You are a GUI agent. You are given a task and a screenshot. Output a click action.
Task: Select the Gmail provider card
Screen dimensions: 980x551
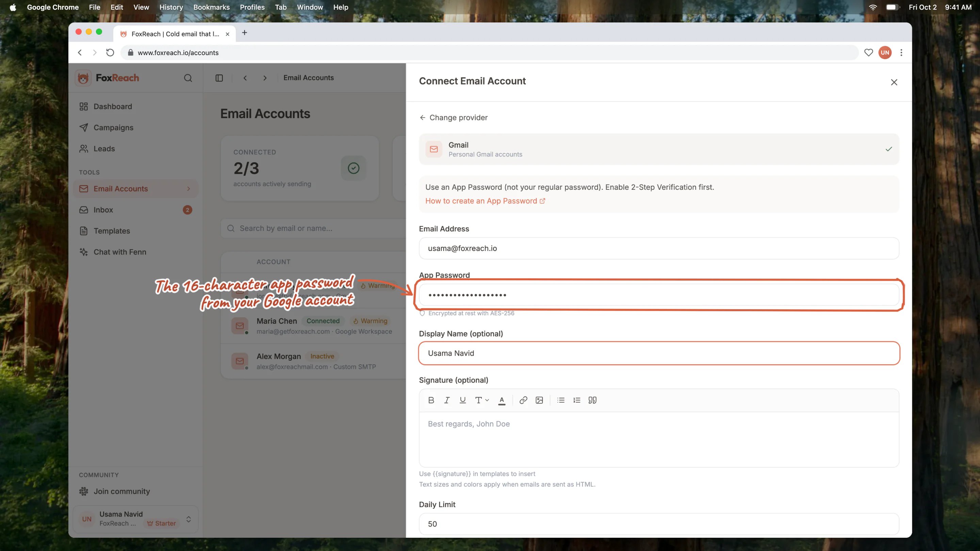(x=659, y=149)
